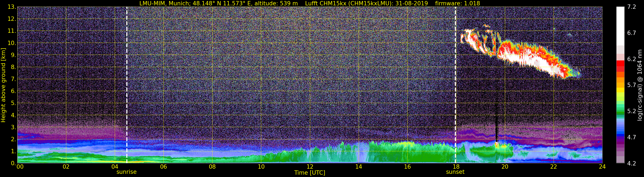Click the height axis tick label '13.'

[12, 7]
